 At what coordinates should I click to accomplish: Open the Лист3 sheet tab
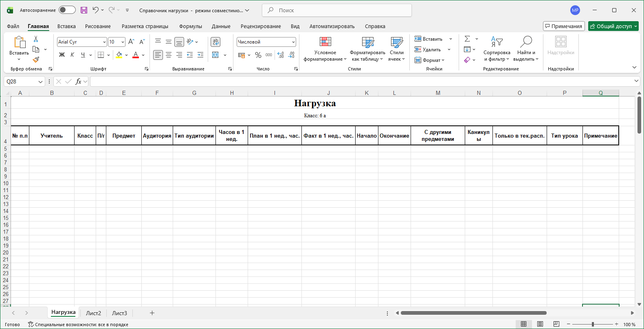pyautogui.click(x=119, y=313)
